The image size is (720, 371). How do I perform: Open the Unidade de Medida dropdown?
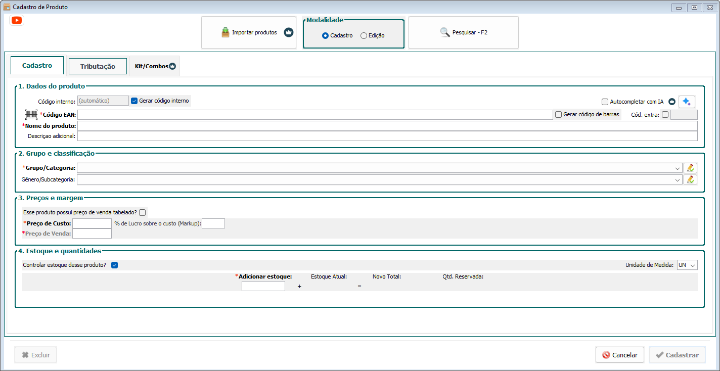point(687,265)
